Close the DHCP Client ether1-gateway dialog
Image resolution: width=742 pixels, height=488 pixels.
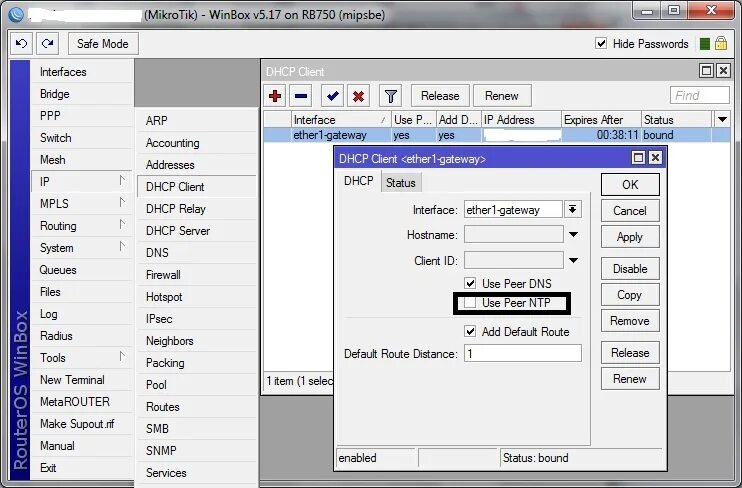pos(655,158)
